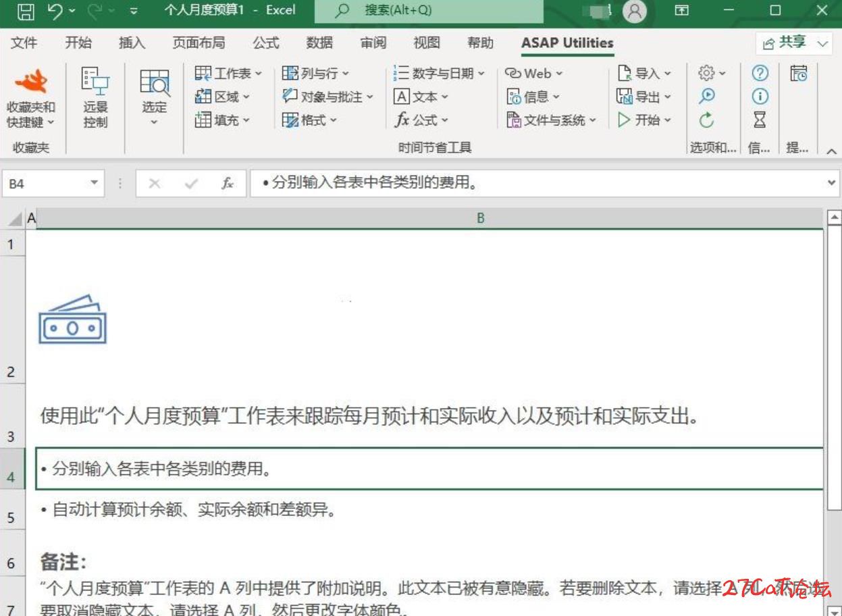Click the money bills picture
The height and width of the screenshot is (616, 842).
tap(73, 318)
